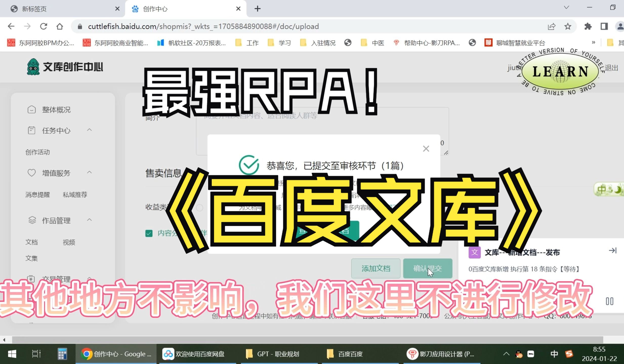Screen dimensions: 624x364
Task: Close the 新标签页 tab
Action: pyautogui.click(x=117, y=9)
